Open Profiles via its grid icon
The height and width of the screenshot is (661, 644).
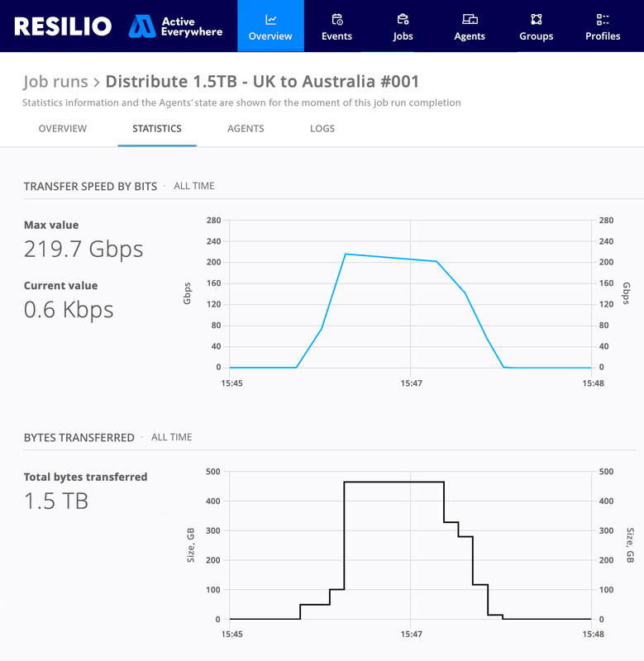click(603, 19)
